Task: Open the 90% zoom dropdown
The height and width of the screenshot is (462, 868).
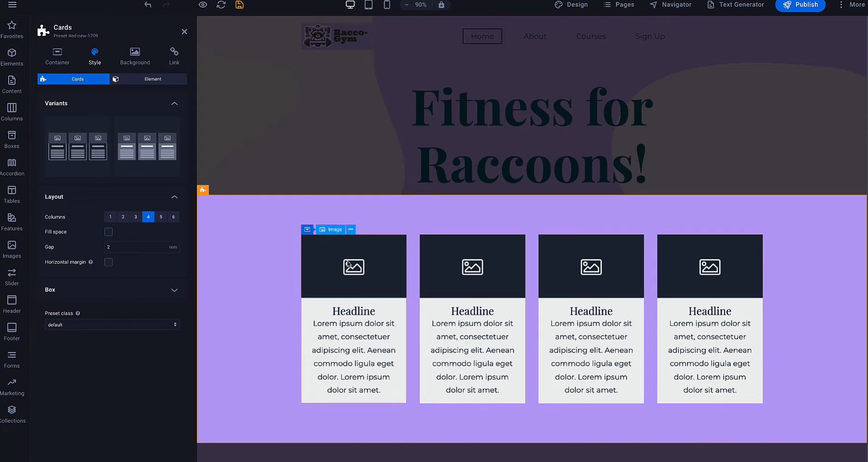Action: [416, 5]
